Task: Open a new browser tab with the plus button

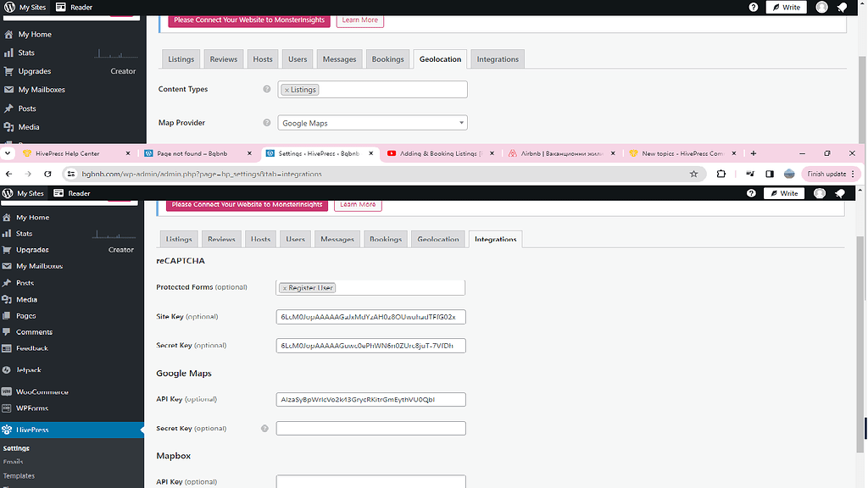Action: click(x=754, y=153)
